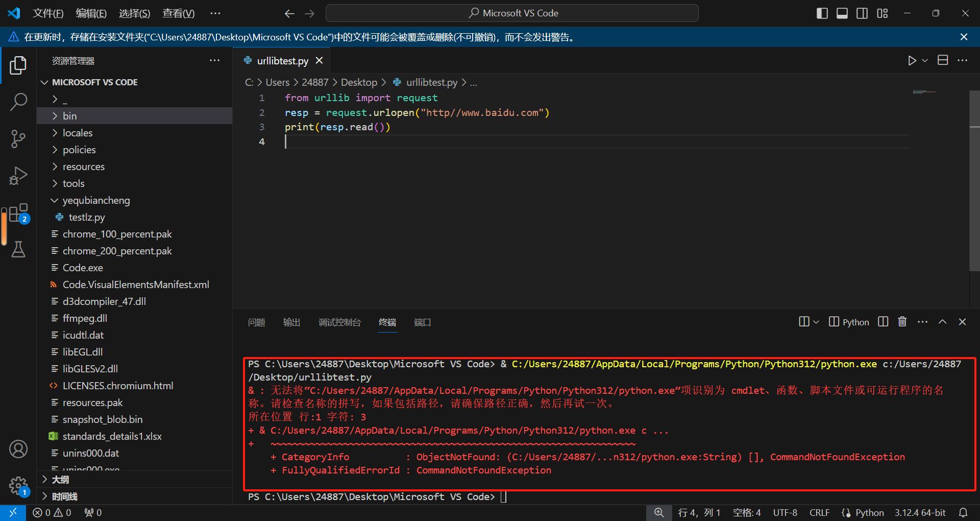Open run button dropdown arrow

point(925,61)
